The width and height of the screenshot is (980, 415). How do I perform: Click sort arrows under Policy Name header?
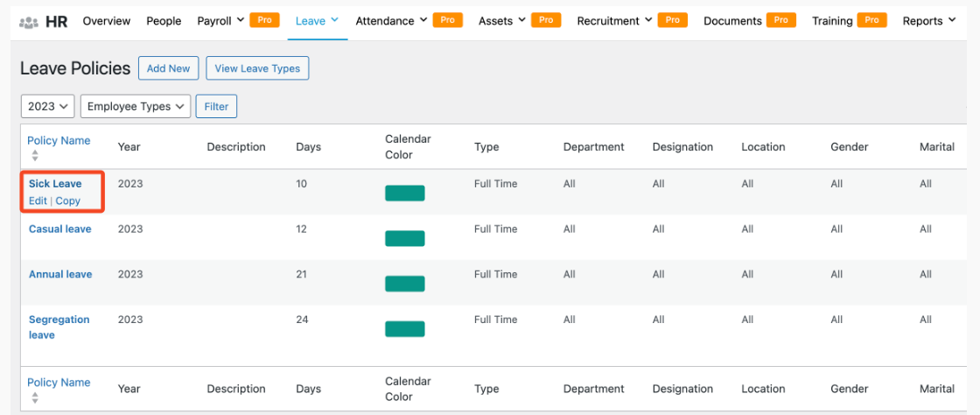[35, 156]
